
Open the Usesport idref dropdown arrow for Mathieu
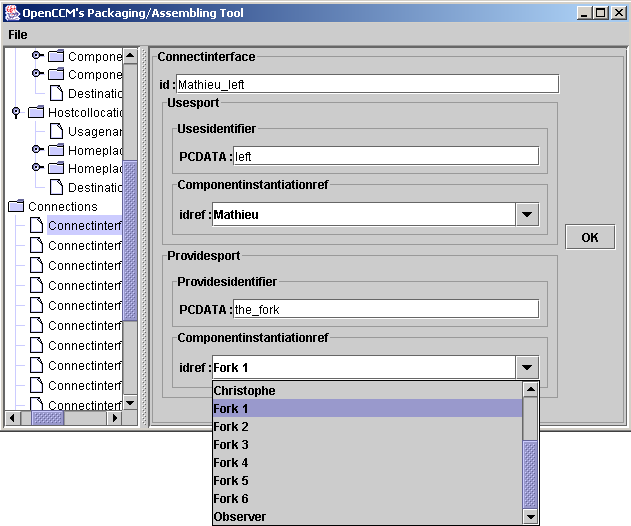527,214
